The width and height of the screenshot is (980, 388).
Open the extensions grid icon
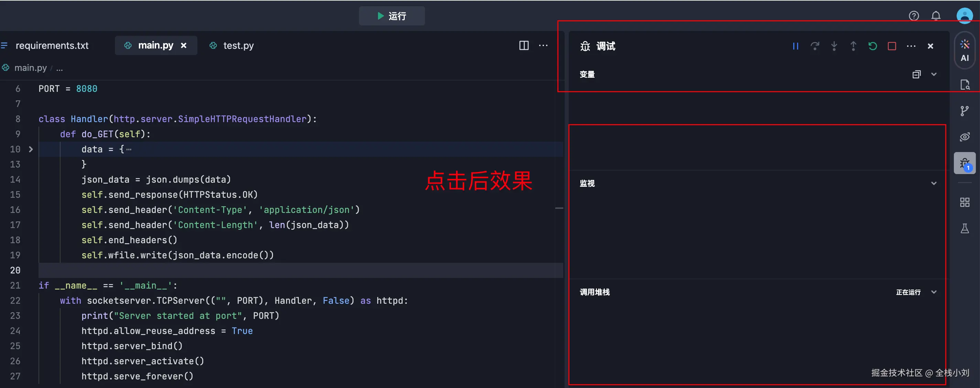point(965,202)
